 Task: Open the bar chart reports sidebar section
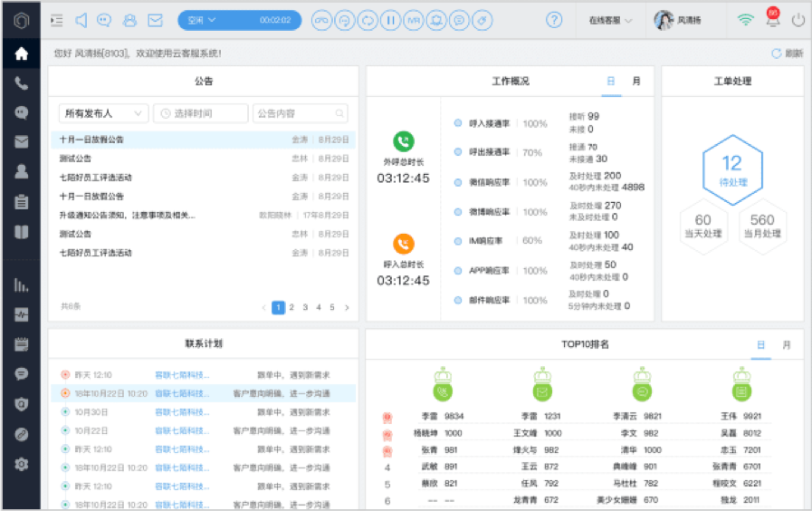pyautogui.click(x=21, y=284)
